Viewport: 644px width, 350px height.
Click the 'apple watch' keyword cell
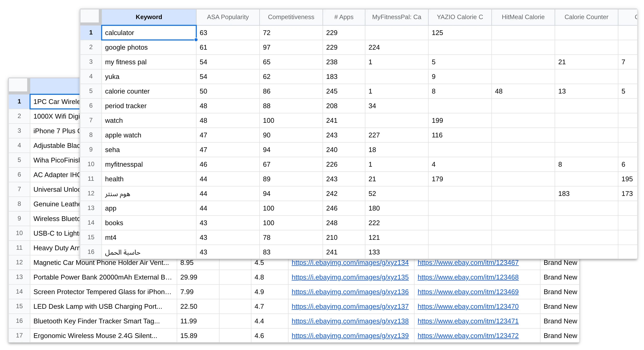[149, 135]
